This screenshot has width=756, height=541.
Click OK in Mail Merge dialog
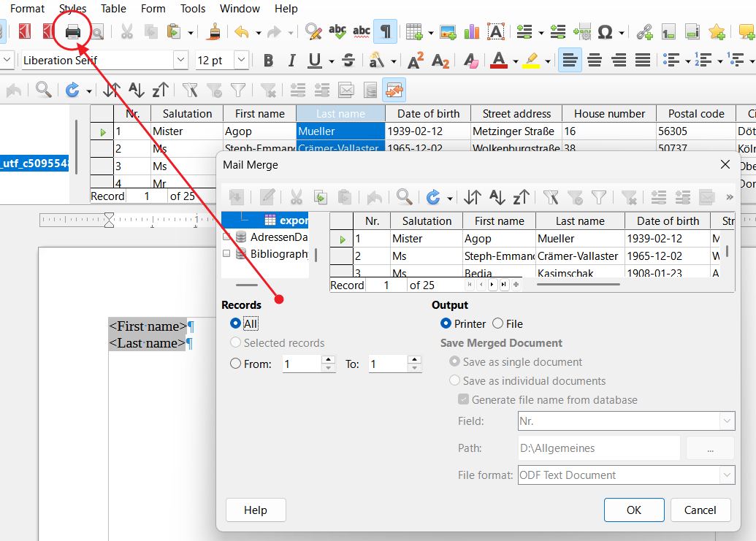pos(634,510)
